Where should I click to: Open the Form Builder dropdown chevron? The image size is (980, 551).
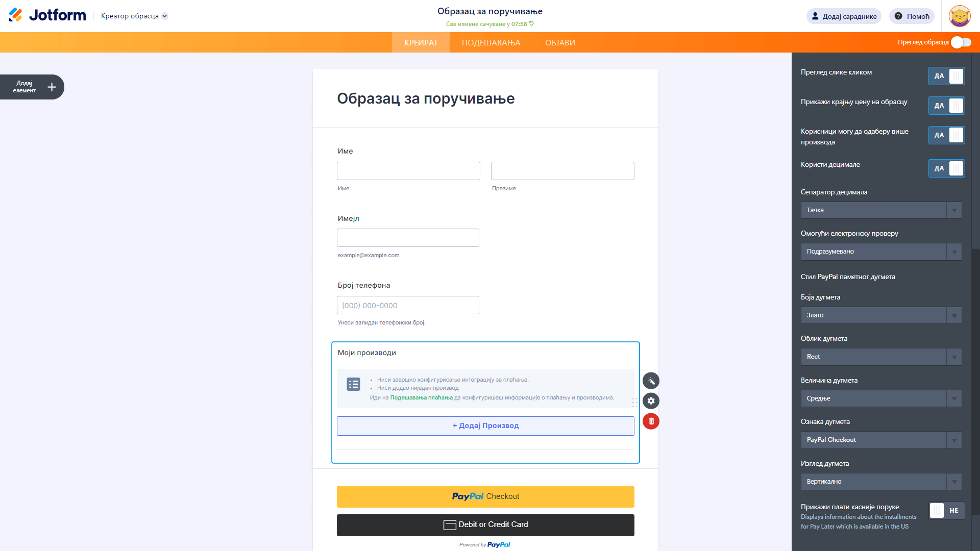[x=165, y=16]
